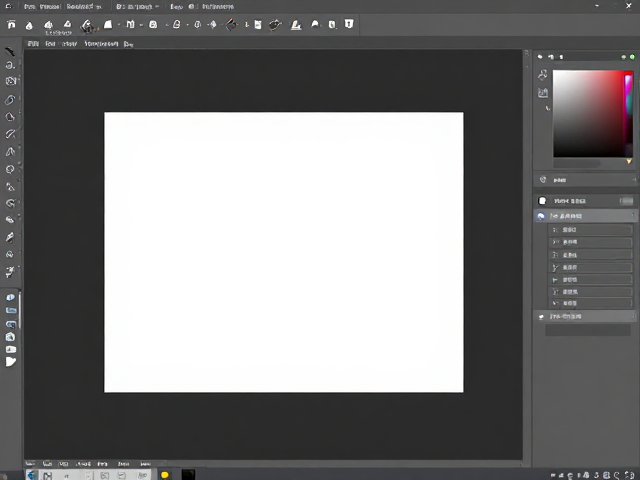Click the rightmost green dot atop right panel
The width and height of the screenshot is (640, 480).
click(x=632, y=57)
